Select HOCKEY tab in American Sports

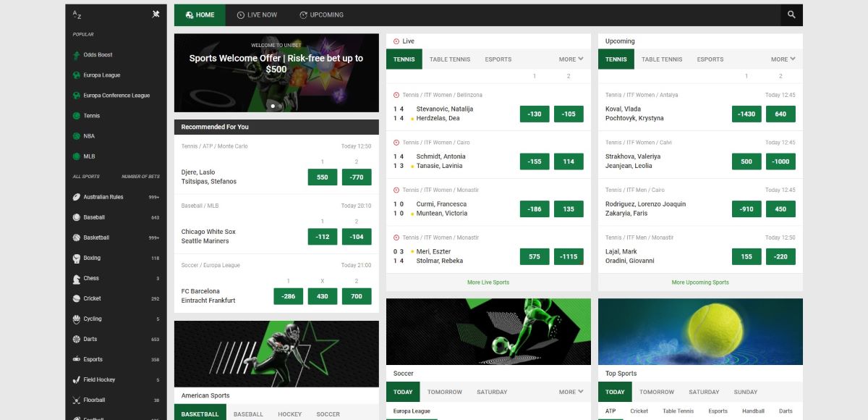coord(290,414)
